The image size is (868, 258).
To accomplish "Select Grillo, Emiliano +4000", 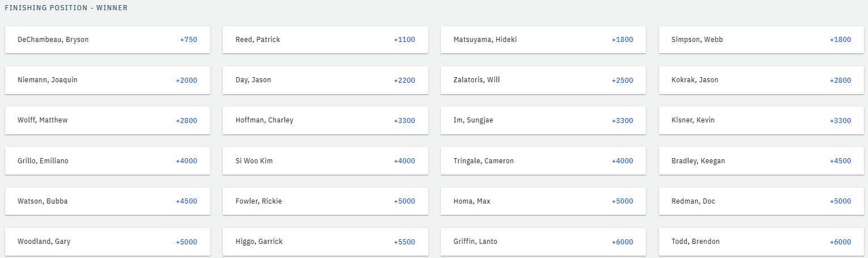I will tap(108, 161).
